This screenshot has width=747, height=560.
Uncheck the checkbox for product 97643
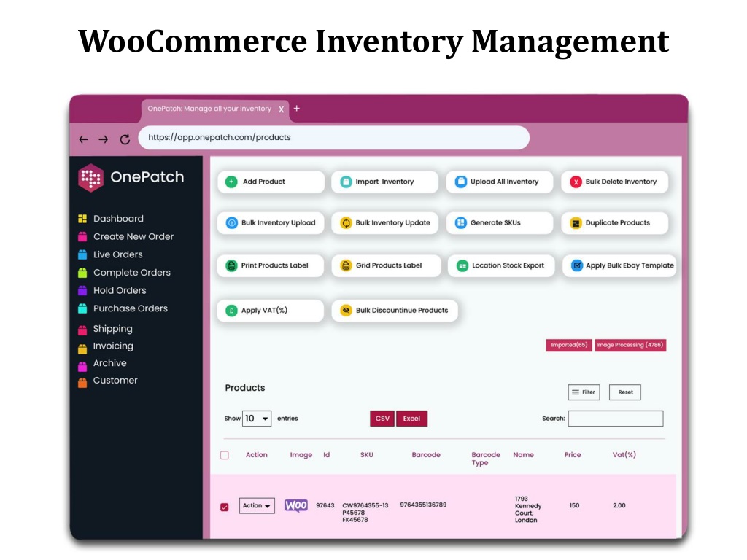(x=225, y=507)
